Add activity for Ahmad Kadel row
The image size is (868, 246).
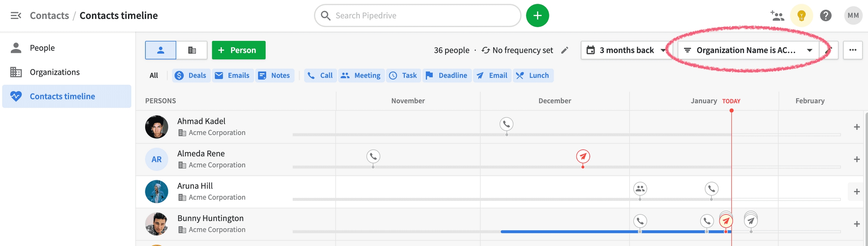click(857, 127)
